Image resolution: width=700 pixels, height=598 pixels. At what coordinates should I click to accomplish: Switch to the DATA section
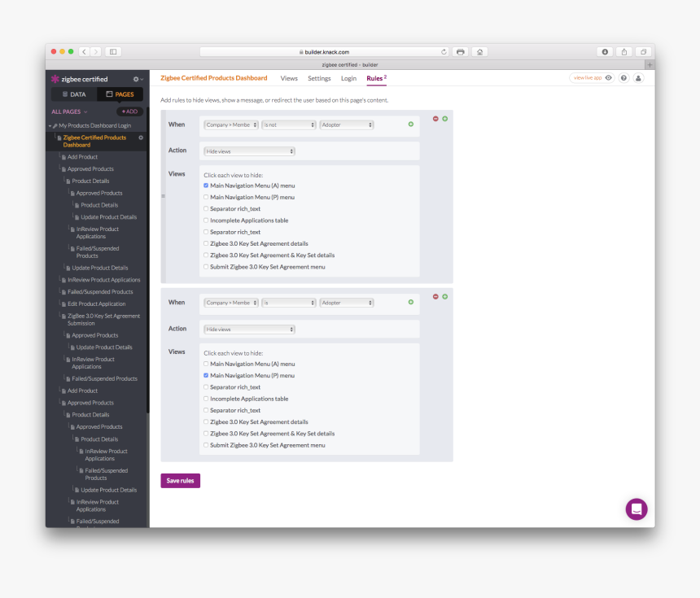[x=74, y=94]
